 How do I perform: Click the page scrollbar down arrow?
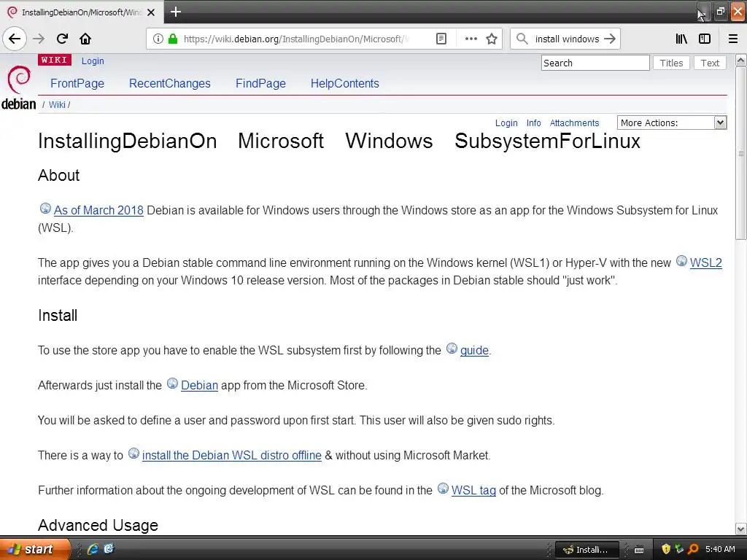(x=740, y=529)
